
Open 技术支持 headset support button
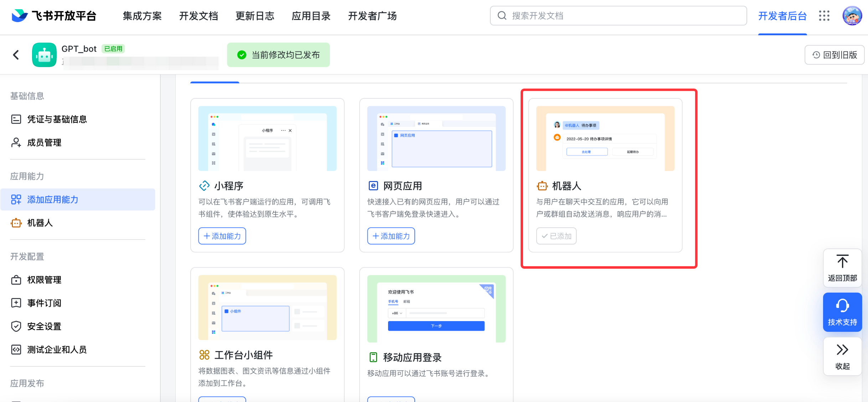pyautogui.click(x=842, y=312)
